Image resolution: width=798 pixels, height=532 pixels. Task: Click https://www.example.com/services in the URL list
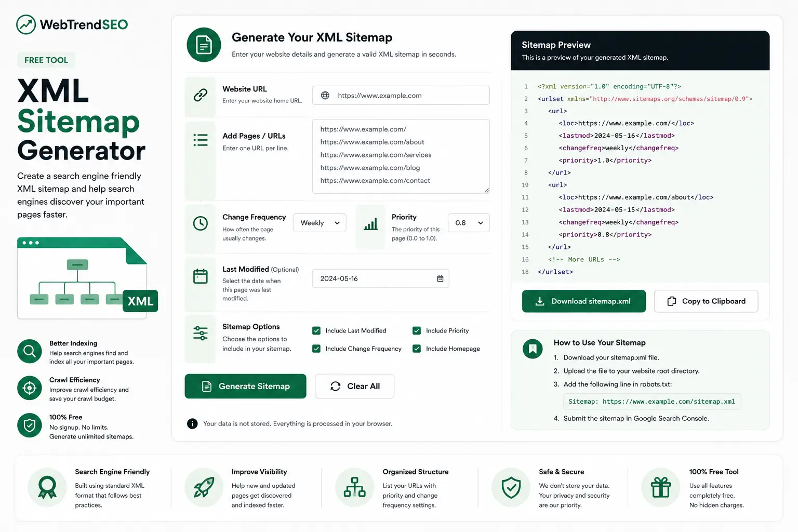click(376, 155)
